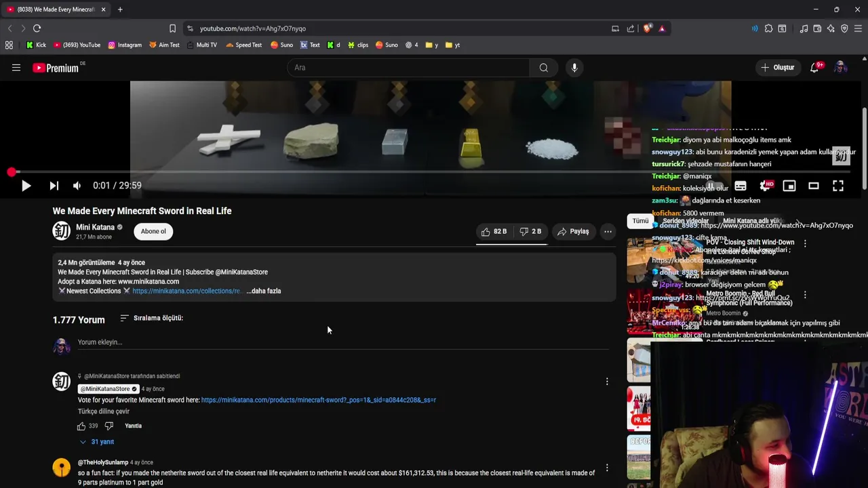Image resolution: width=868 pixels, height=488 pixels.
Task: Open browser main hamburger menu
Action: tap(859, 28)
